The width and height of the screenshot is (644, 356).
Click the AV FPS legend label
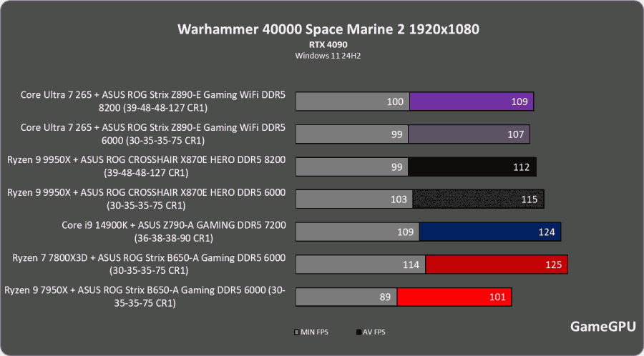[374, 332]
